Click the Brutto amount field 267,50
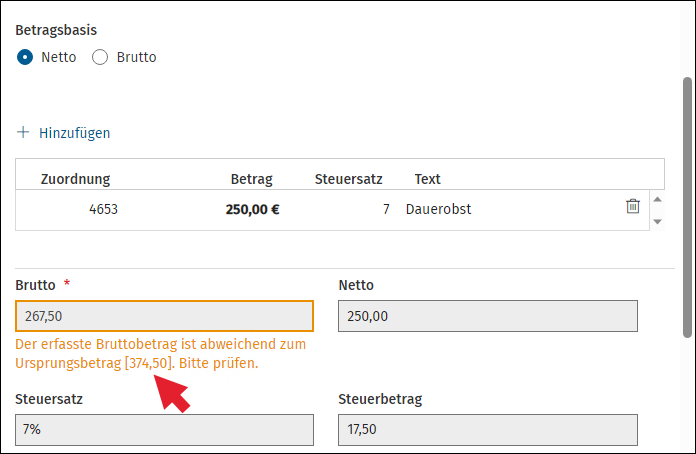 [x=164, y=316]
